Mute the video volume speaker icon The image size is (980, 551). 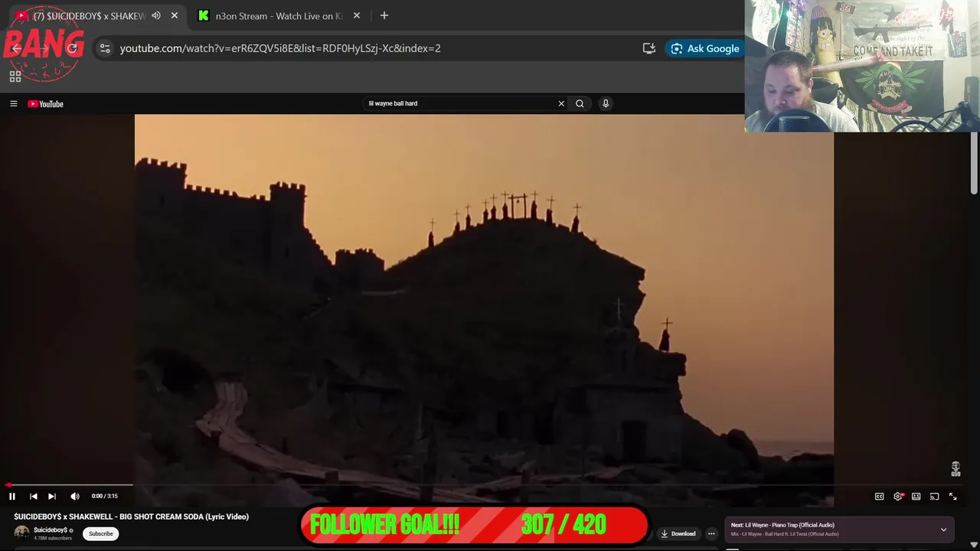[x=75, y=496]
